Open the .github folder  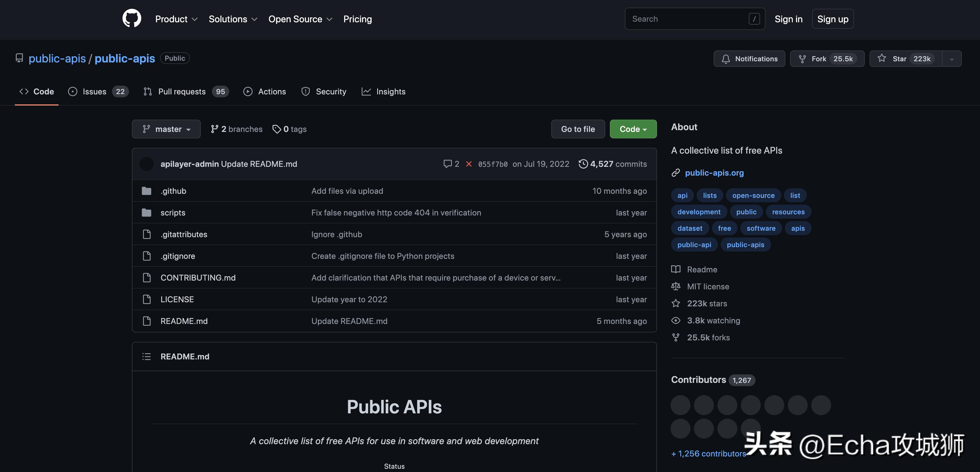coord(173,191)
